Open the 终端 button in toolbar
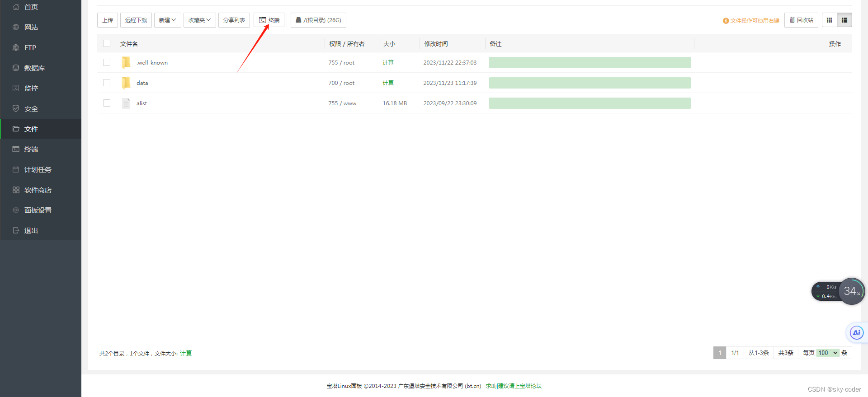Screen dimensions: 868x397 269,20
